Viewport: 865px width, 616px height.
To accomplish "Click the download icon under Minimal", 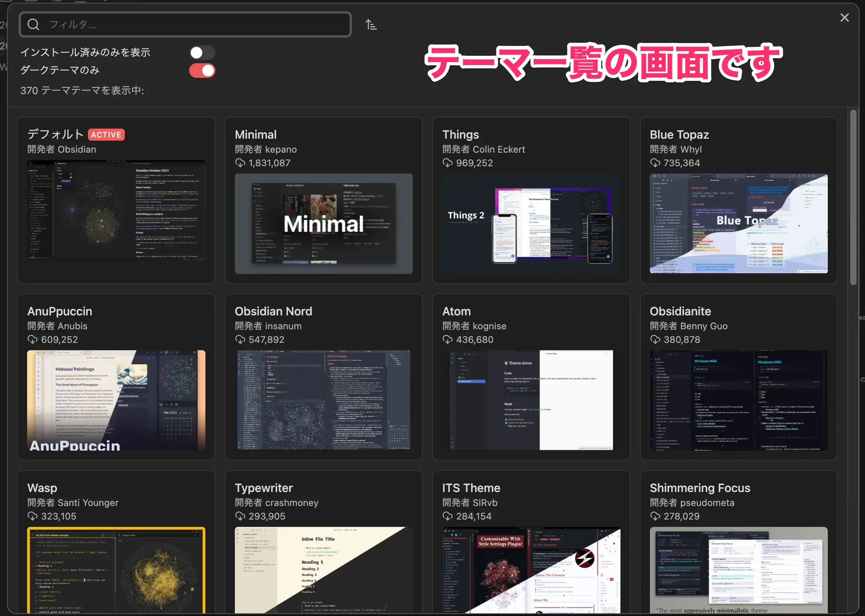I will (x=240, y=163).
